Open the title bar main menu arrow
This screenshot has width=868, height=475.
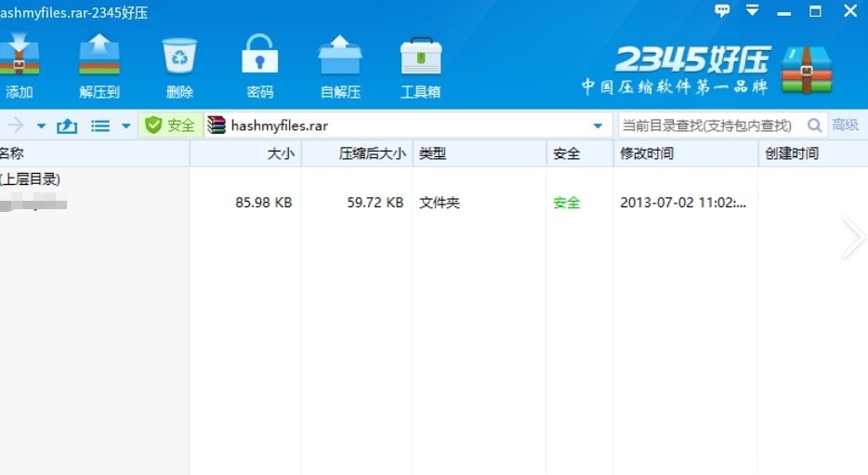[x=753, y=11]
